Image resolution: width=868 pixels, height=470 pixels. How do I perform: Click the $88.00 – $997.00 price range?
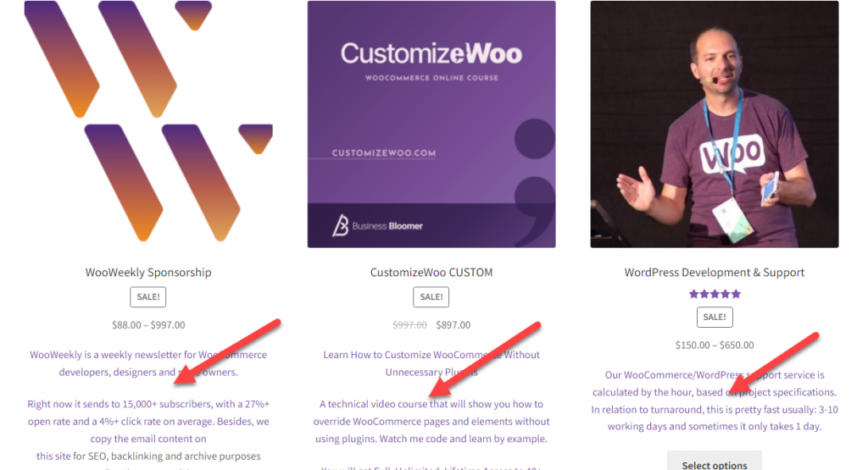[x=148, y=325]
